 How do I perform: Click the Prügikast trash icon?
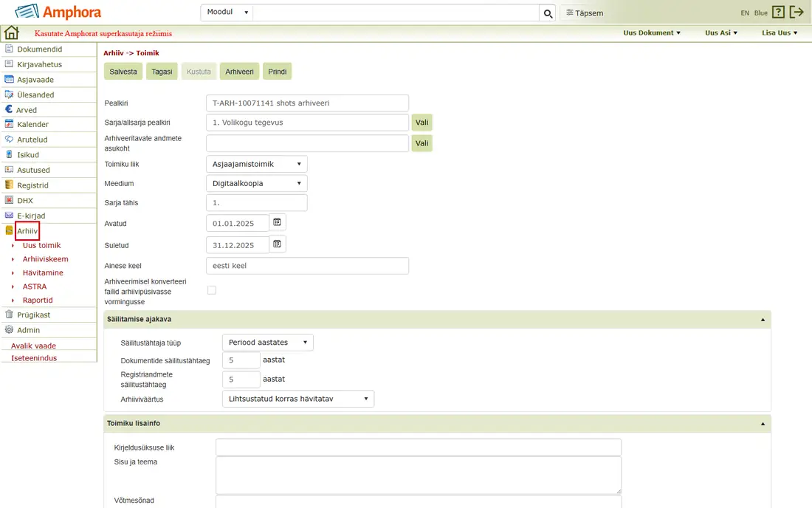pos(9,315)
